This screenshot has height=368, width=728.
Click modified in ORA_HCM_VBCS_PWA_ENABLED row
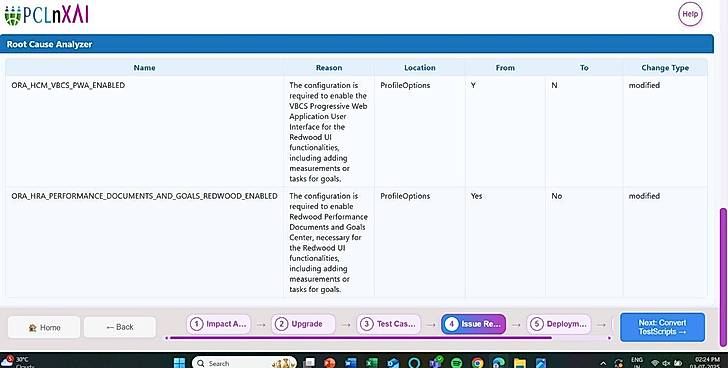coord(644,85)
